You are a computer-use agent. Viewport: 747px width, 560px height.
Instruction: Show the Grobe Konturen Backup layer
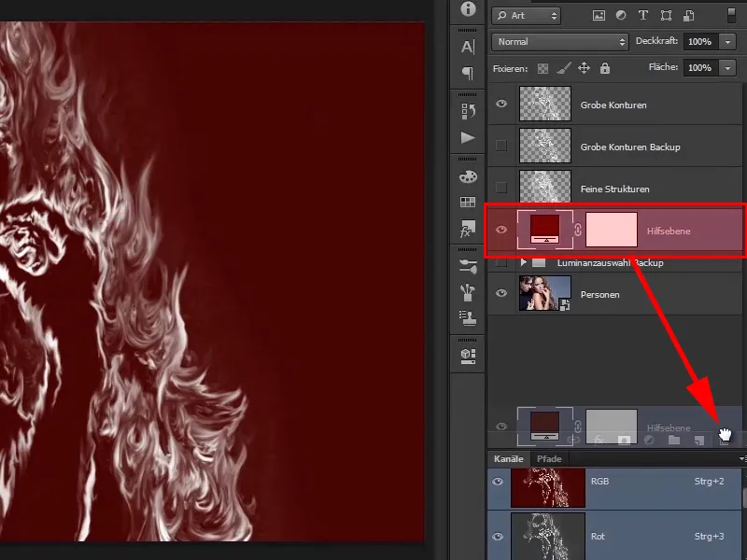coord(501,146)
